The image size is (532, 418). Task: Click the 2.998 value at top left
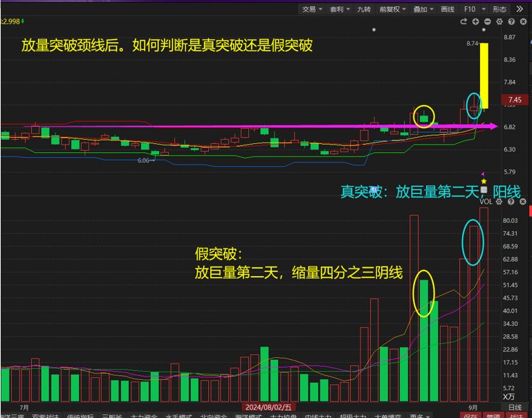(x=11, y=21)
